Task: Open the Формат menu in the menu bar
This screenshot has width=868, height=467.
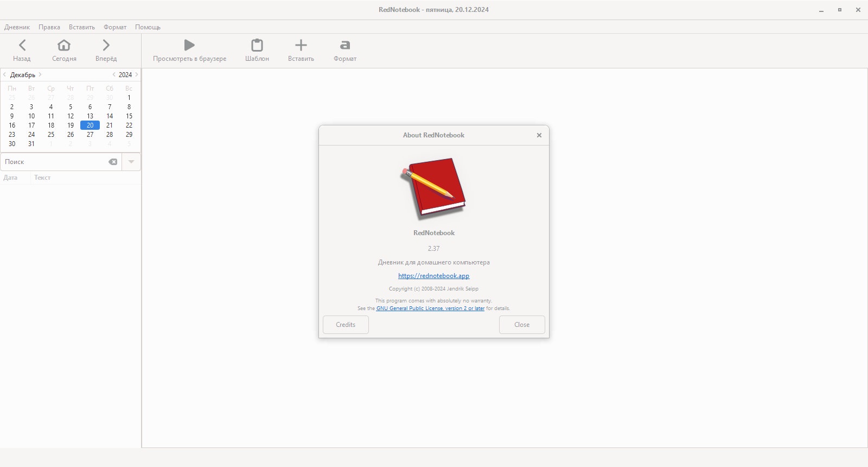Action: coord(115,27)
